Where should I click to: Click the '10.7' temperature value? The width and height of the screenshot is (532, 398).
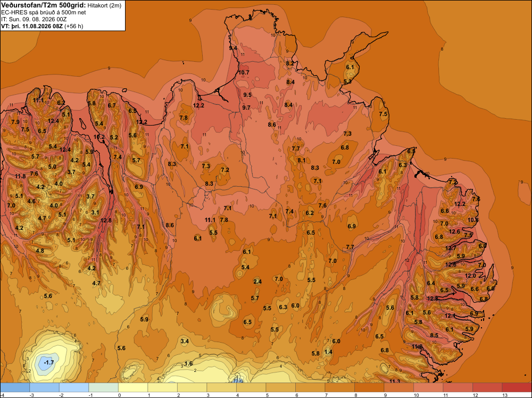pyautogui.click(x=244, y=72)
